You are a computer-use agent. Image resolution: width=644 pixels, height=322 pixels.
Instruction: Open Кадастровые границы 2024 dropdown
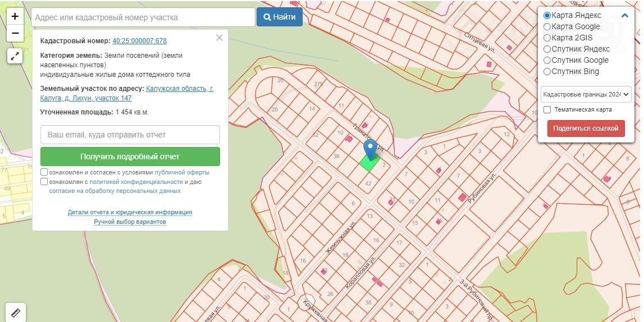[x=586, y=94]
